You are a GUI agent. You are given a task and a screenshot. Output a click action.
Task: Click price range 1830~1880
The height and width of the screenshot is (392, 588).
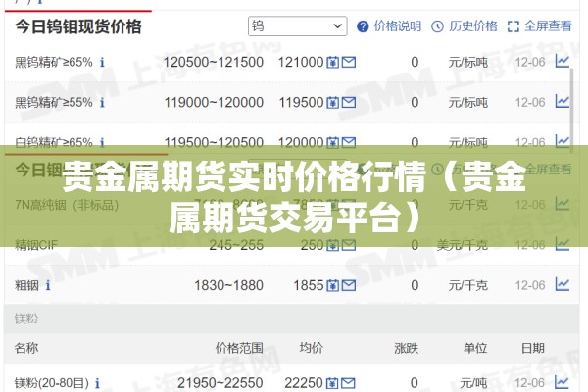click(x=228, y=285)
